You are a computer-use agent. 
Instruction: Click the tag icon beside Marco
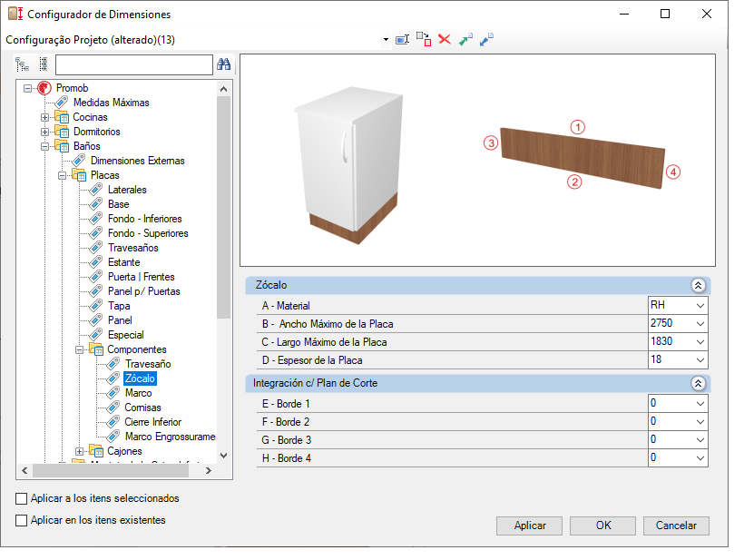113,393
